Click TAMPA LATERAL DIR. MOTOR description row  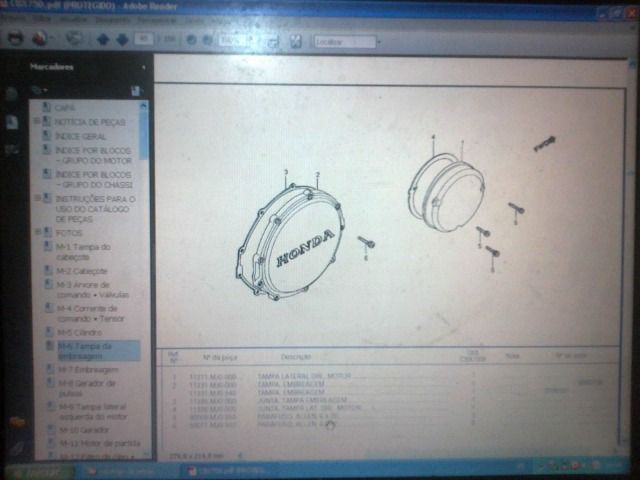[304, 376]
